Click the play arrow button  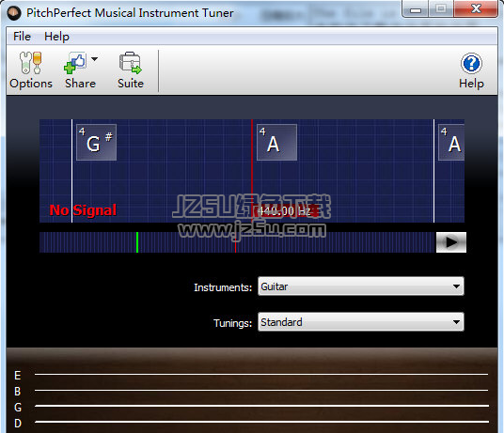(x=451, y=242)
